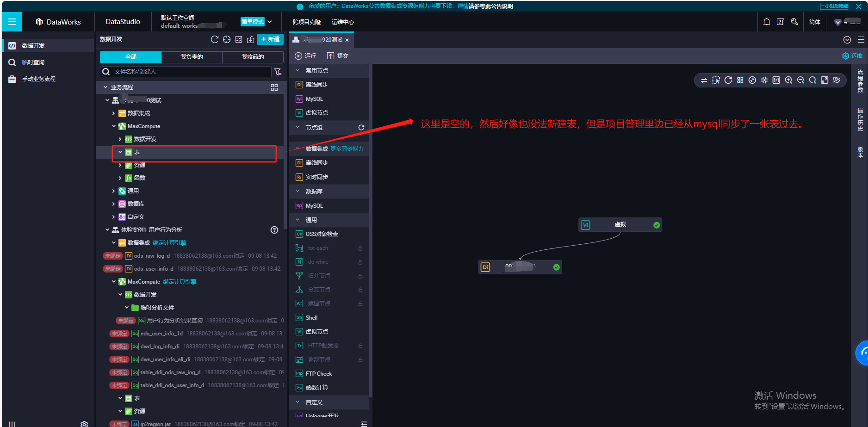868x427 pixels.
Task: Click the swap layout direction canvas icon
Action: 704,80
